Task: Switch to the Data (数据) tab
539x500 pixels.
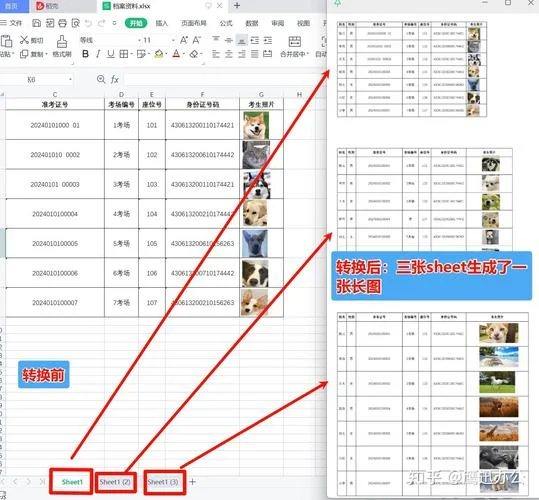Action: [252, 23]
